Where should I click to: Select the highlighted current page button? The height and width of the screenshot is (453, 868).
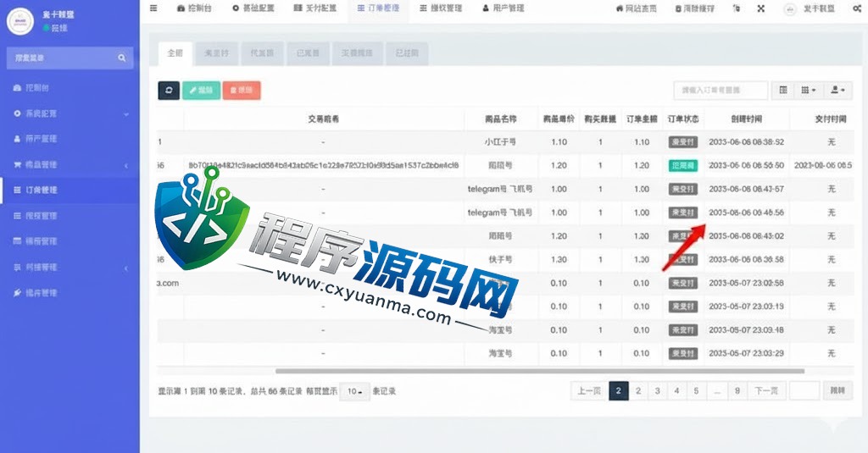618,391
